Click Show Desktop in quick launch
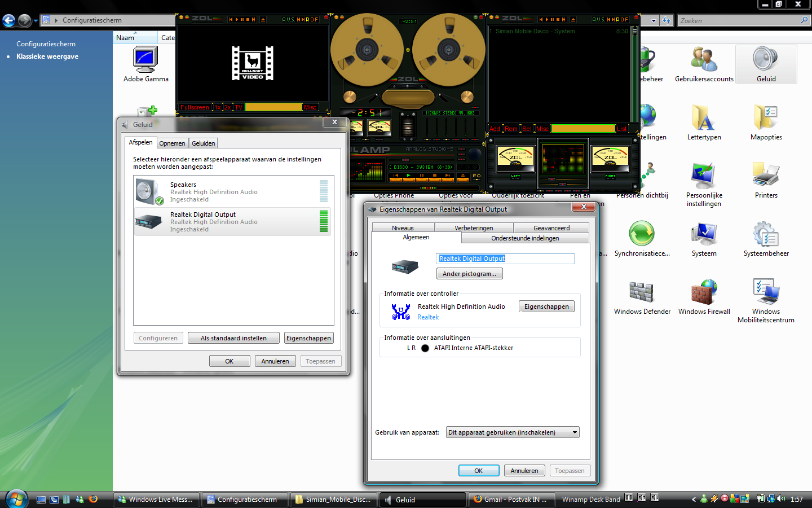The width and height of the screenshot is (812, 508). tap(41, 500)
